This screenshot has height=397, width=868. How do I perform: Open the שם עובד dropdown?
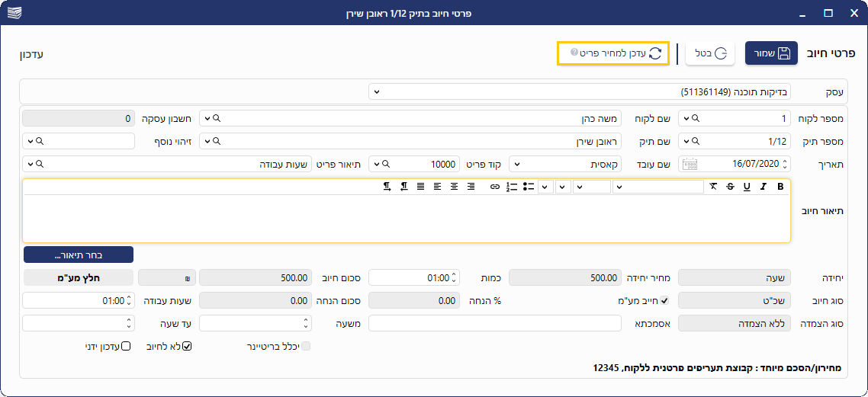(516, 164)
